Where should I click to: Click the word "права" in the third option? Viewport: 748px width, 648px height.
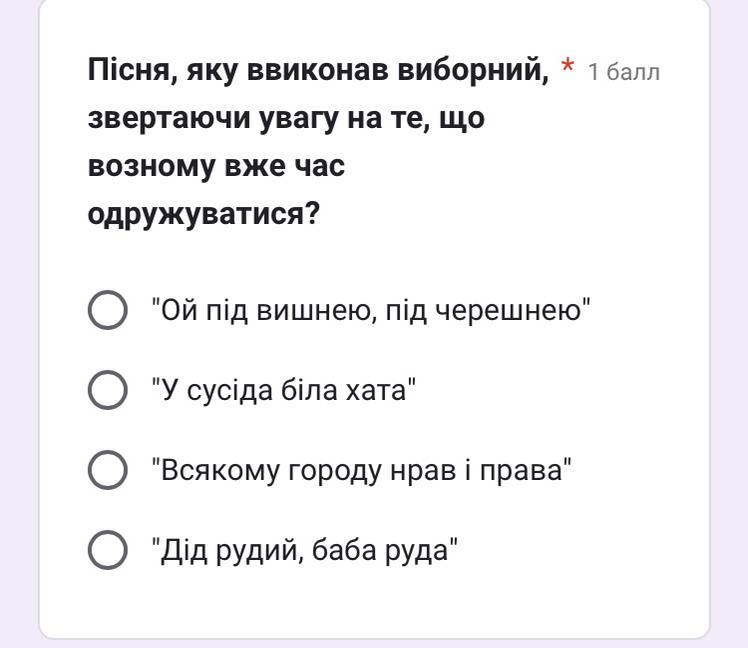point(521,471)
